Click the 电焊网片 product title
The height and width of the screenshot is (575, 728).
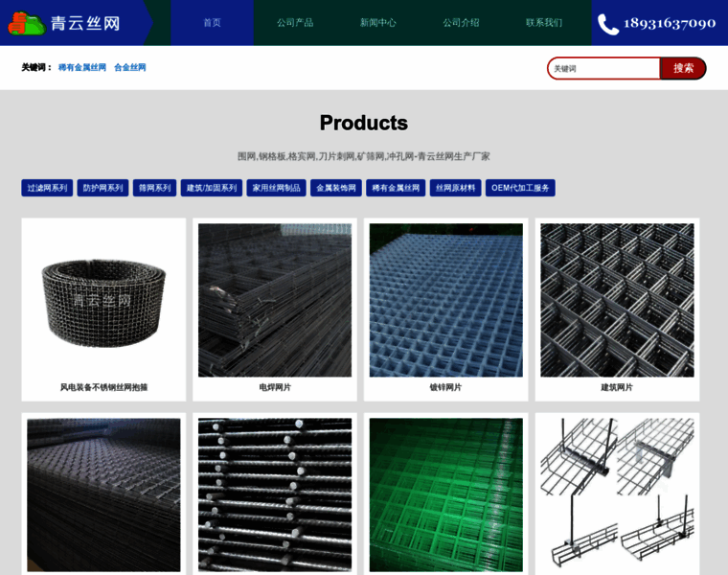pos(275,387)
